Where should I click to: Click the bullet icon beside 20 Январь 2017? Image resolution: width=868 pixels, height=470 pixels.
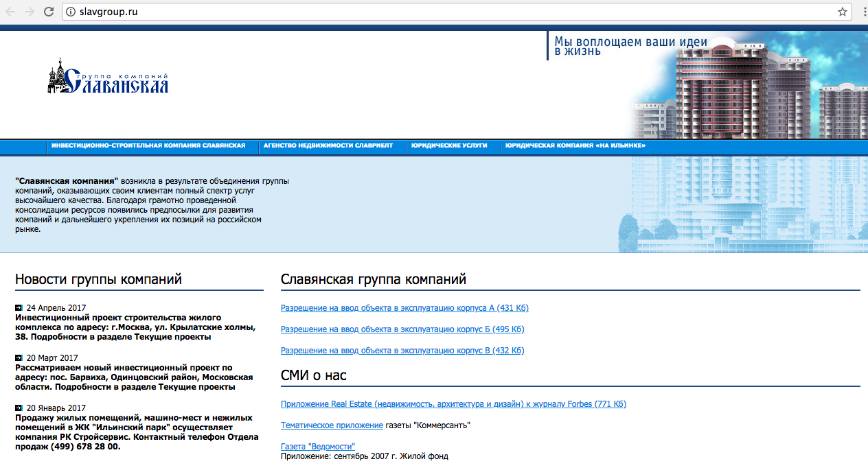[x=19, y=408]
